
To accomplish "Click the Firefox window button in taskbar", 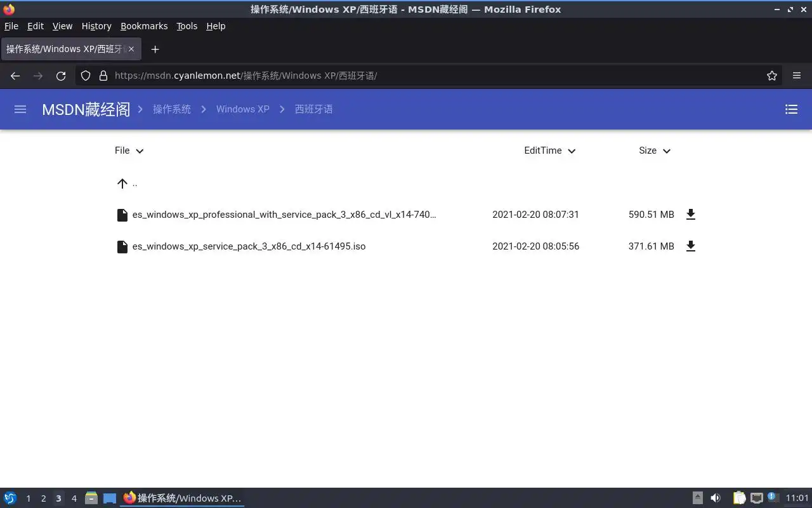I will pyautogui.click(x=183, y=498).
